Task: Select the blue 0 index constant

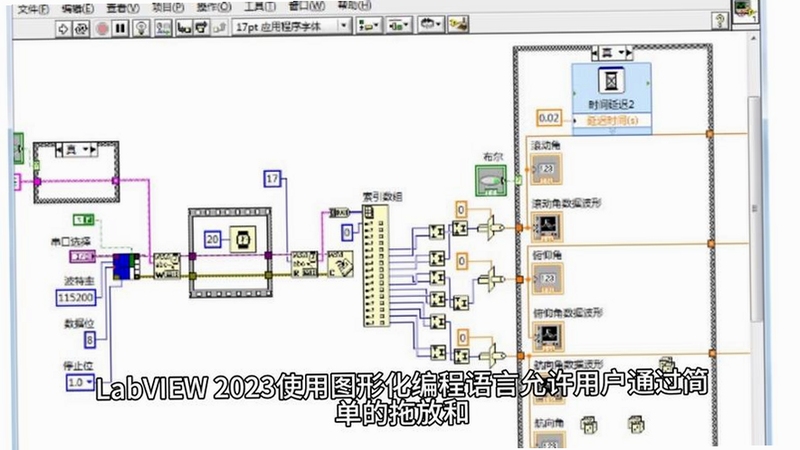Action: pyautogui.click(x=347, y=233)
